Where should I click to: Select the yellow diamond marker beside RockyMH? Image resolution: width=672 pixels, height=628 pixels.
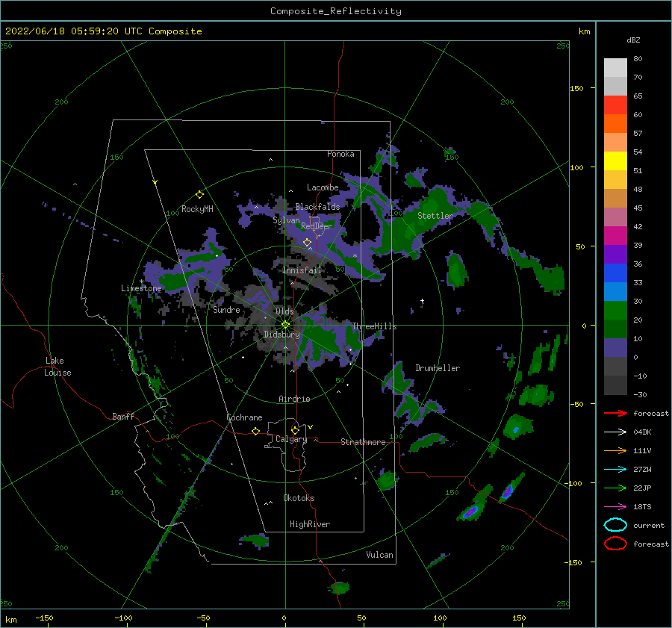click(199, 195)
